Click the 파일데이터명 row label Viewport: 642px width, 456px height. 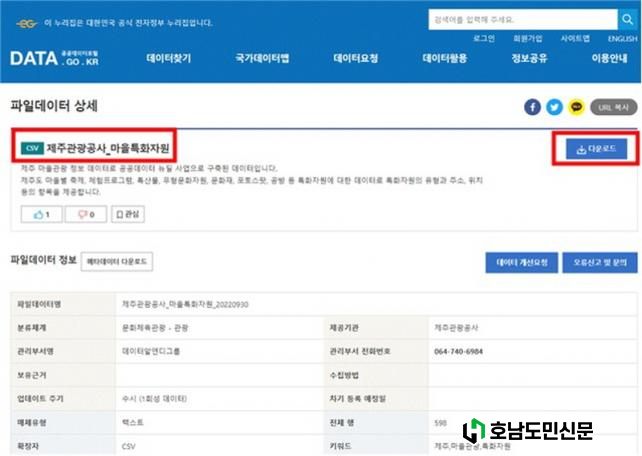point(39,304)
